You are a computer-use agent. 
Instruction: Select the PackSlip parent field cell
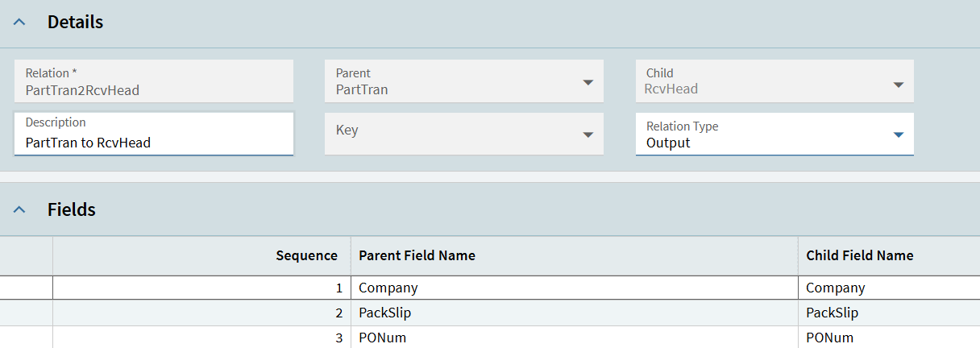(x=574, y=313)
